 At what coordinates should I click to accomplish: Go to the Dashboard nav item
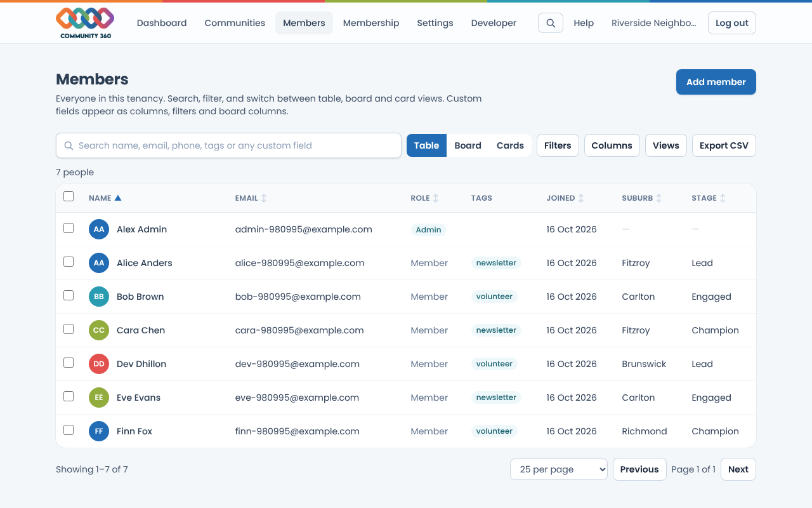[x=162, y=23]
